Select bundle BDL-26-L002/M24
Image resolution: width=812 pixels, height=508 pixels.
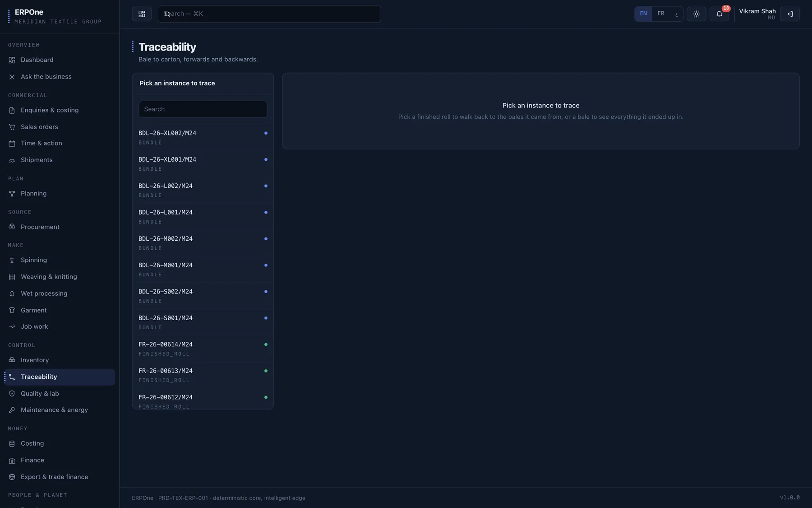tap(203, 190)
